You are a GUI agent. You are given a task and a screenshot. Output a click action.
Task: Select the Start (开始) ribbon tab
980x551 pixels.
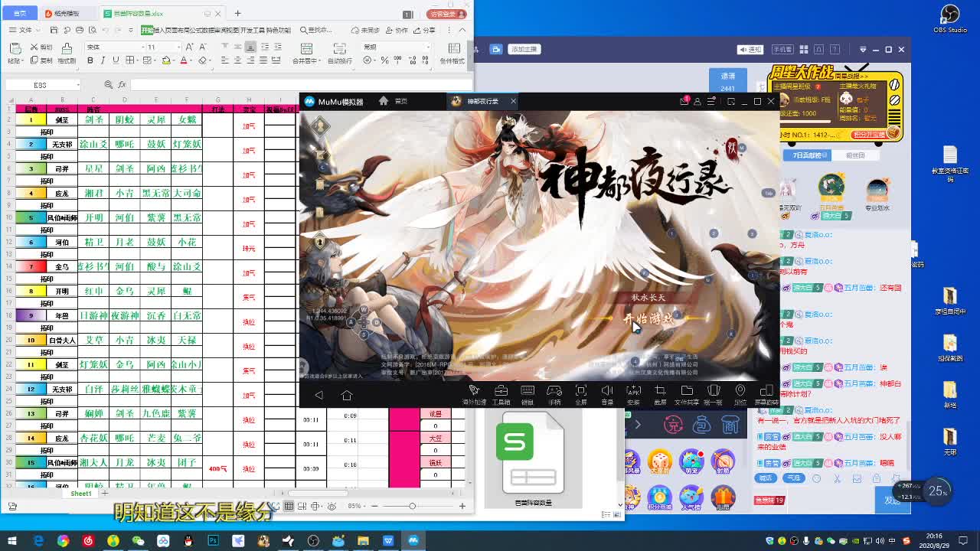[147, 30]
